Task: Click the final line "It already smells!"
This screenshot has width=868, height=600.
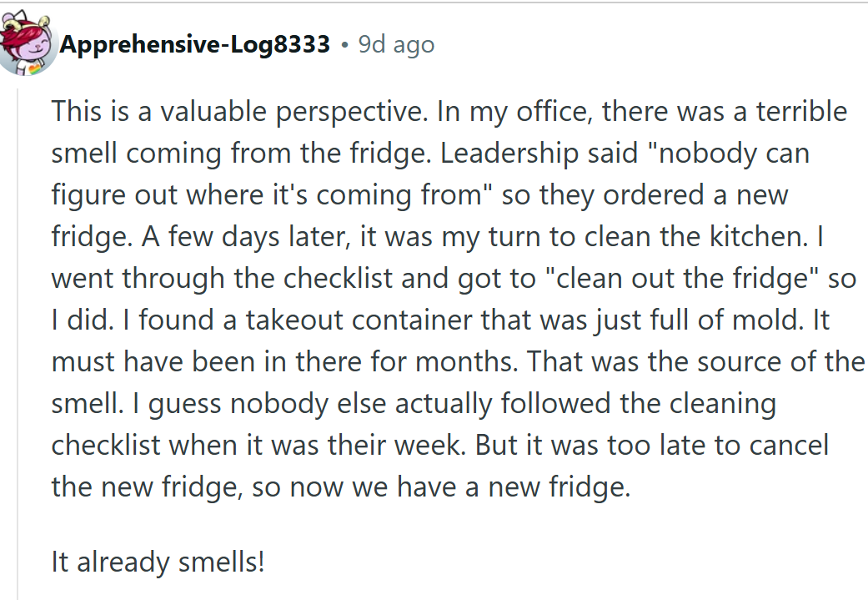Action: point(158,562)
